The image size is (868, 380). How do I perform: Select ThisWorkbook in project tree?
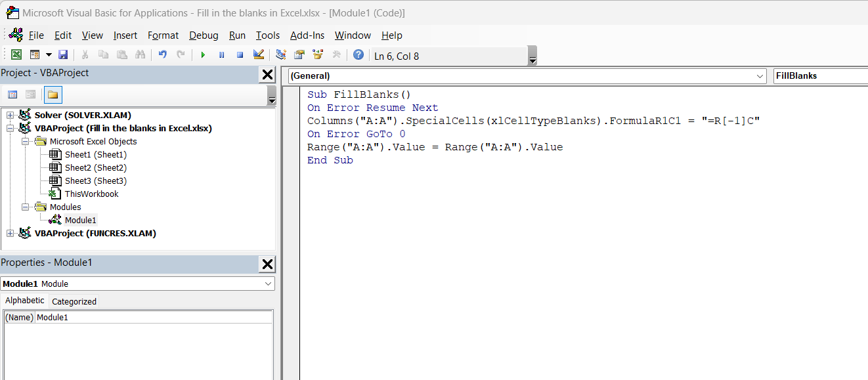pyautogui.click(x=91, y=194)
